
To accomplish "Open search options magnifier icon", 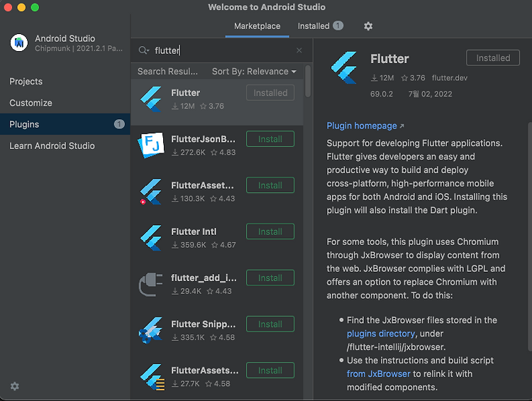I will 143,50.
